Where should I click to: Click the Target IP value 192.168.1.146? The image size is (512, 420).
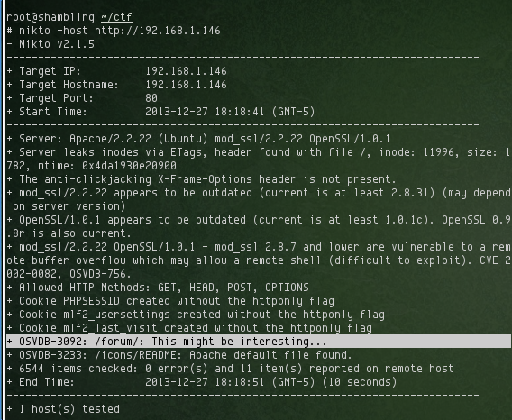coord(186,71)
